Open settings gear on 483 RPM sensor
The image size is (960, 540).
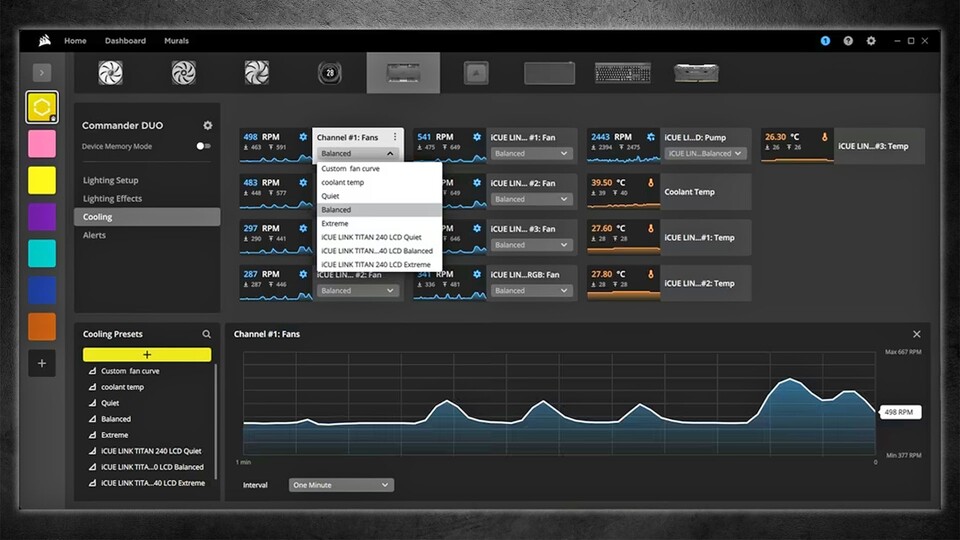[303, 182]
